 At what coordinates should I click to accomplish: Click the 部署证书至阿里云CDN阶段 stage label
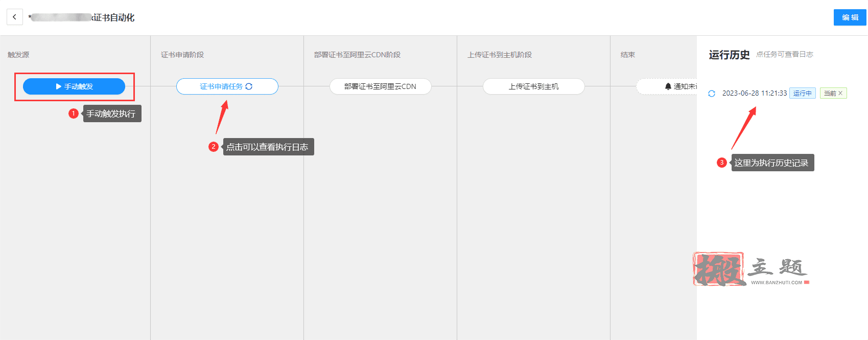tap(357, 55)
